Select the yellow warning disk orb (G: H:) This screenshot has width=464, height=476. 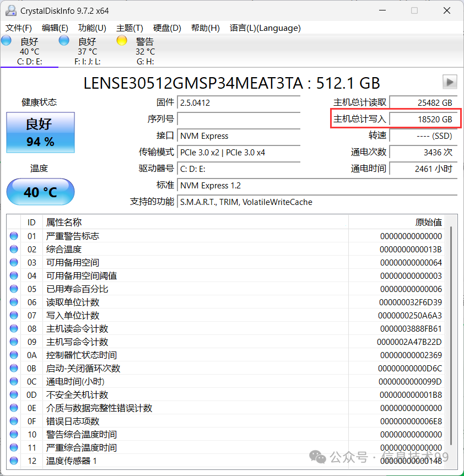tap(122, 40)
